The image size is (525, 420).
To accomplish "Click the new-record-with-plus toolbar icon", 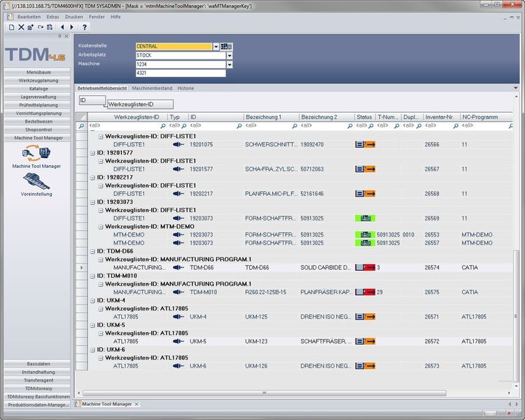I will (x=31, y=27).
